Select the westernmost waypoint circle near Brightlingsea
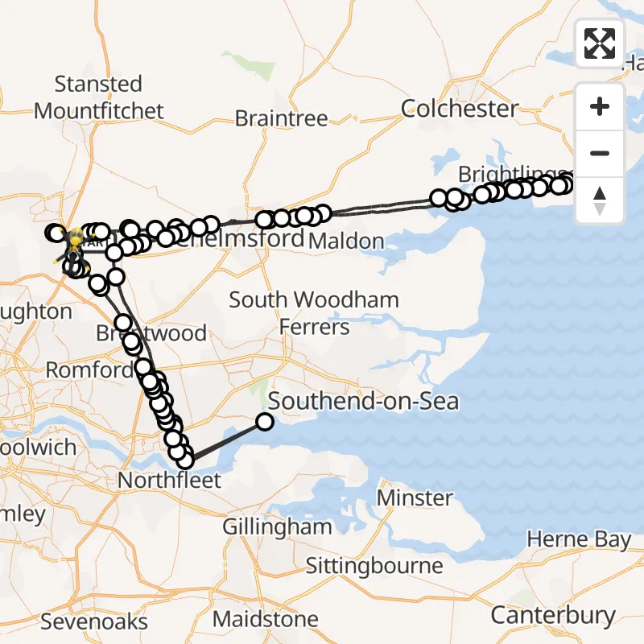 (x=440, y=198)
